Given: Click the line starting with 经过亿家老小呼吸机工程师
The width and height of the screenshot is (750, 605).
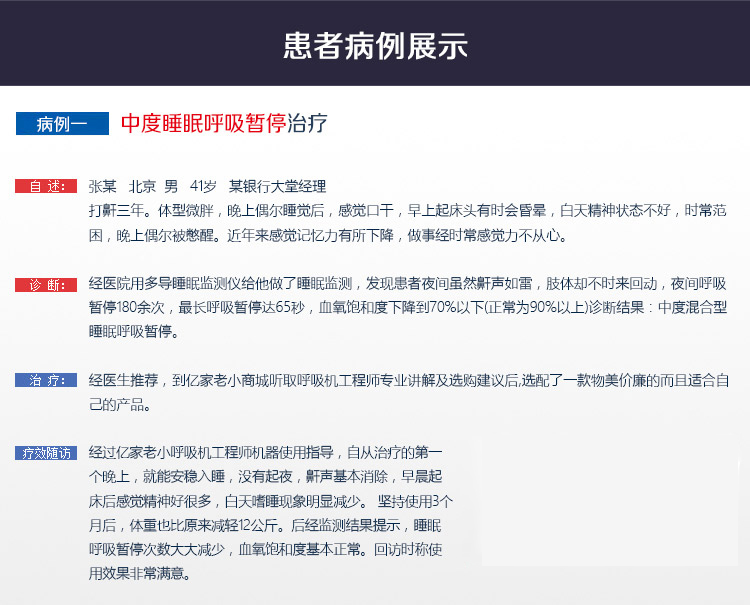Looking at the screenshot, I should point(265,453).
